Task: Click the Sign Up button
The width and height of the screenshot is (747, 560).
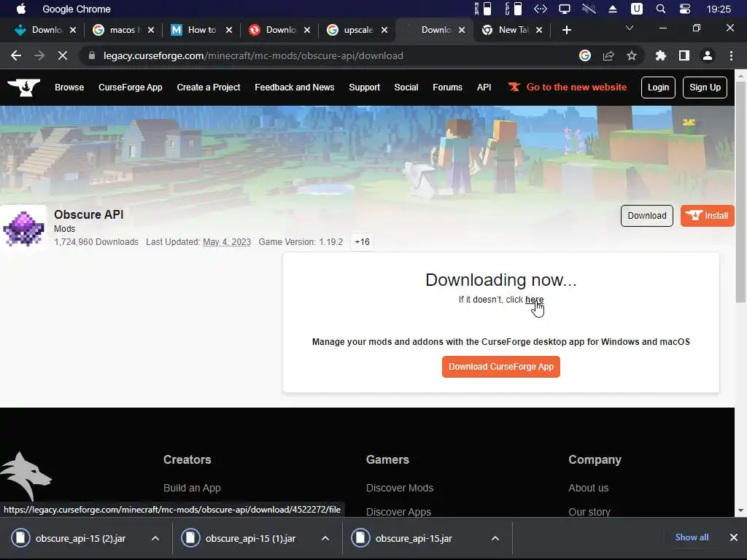Action: (x=705, y=87)
